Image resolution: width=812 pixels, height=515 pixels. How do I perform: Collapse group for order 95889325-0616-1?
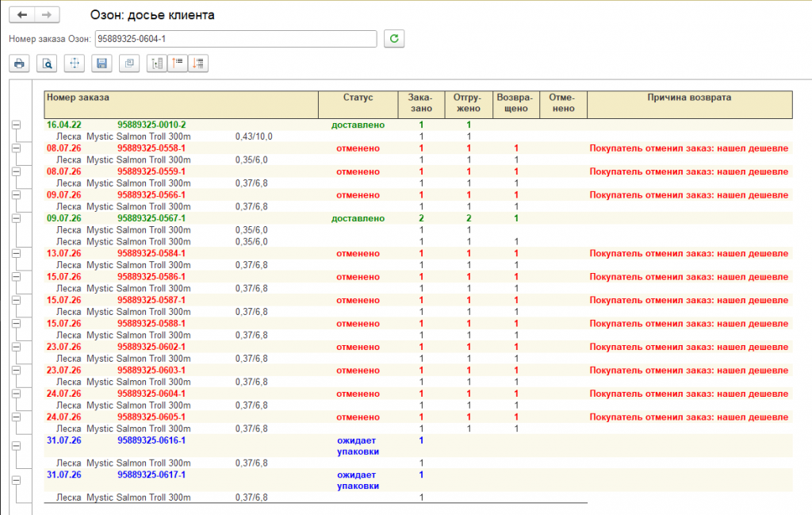pos(17,446)
